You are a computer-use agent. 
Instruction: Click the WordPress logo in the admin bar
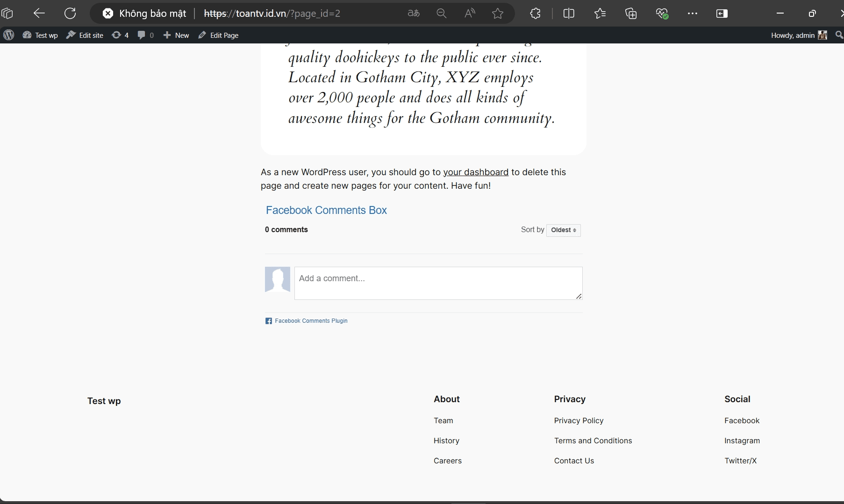(8, 35)
